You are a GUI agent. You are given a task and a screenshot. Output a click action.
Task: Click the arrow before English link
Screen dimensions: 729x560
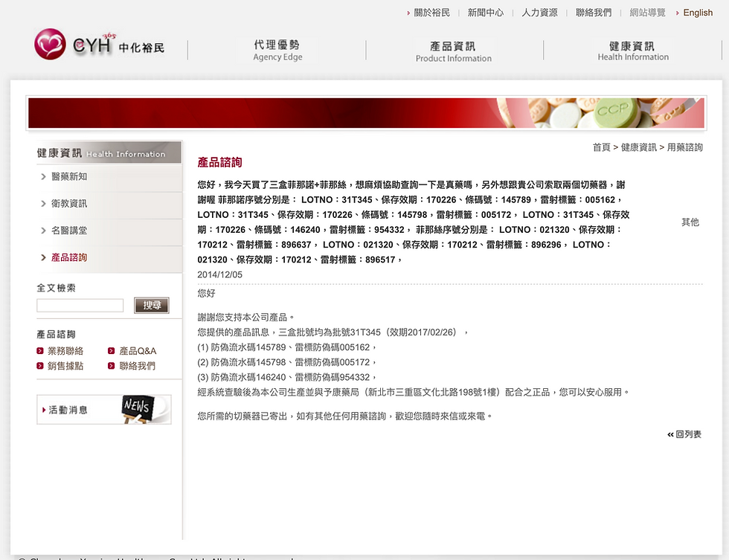tap(678, 13)
